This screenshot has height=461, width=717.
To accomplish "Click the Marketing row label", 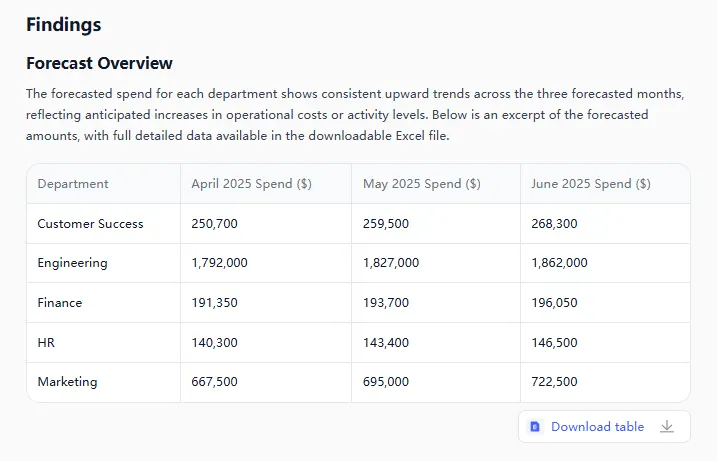I will tap(67, 382).
